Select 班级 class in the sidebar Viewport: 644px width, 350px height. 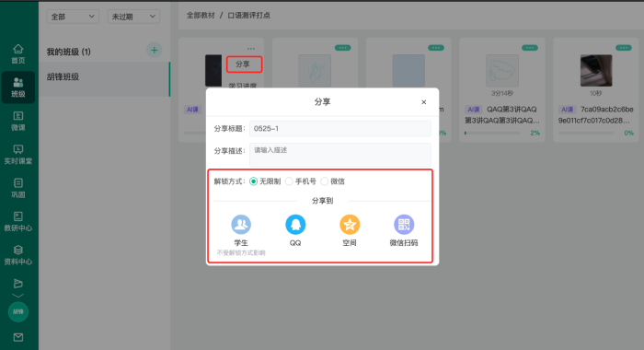(x=18, y=87)
